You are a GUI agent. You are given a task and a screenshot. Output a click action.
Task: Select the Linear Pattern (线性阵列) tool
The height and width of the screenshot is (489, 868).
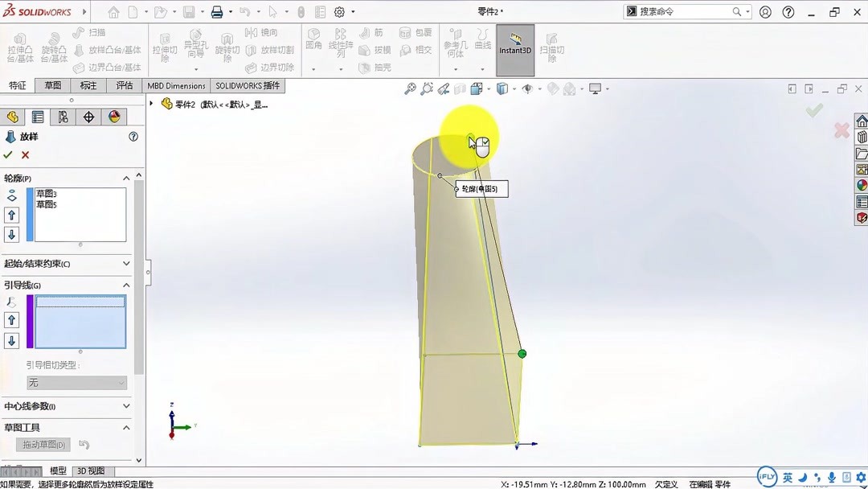(x=340, y=44)
